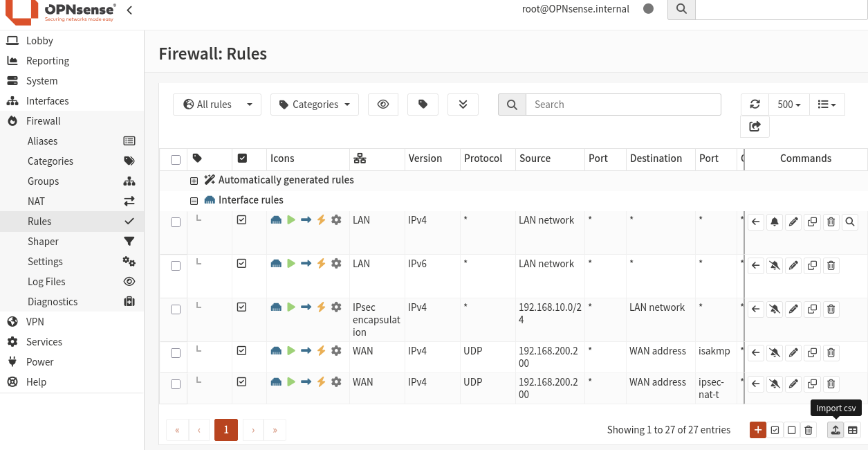Tick the select-all checkbox in table header

click(176, 160)
